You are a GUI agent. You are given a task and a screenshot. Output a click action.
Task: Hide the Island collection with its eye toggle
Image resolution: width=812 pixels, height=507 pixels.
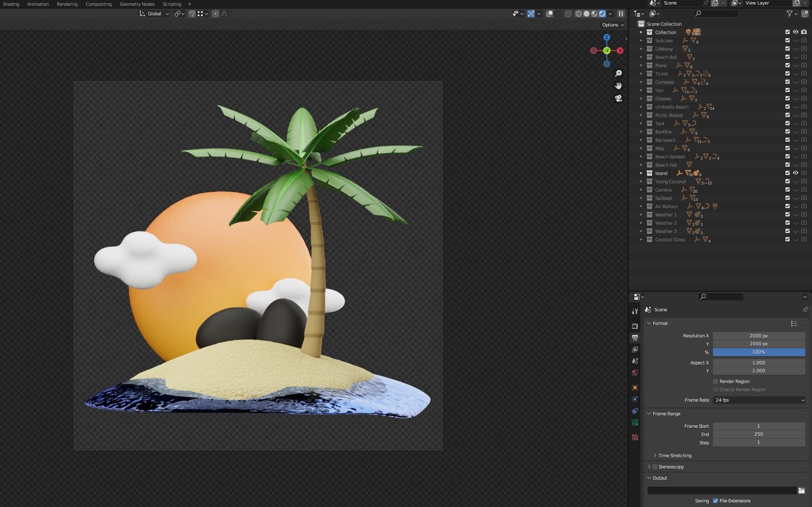(x=795, y=173)
